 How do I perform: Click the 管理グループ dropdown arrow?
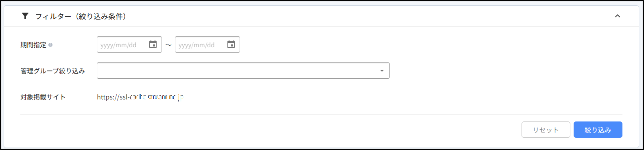tap(382, 71)
